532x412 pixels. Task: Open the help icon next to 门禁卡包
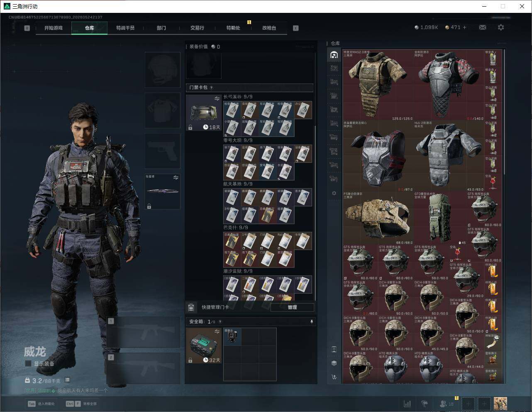212,88
